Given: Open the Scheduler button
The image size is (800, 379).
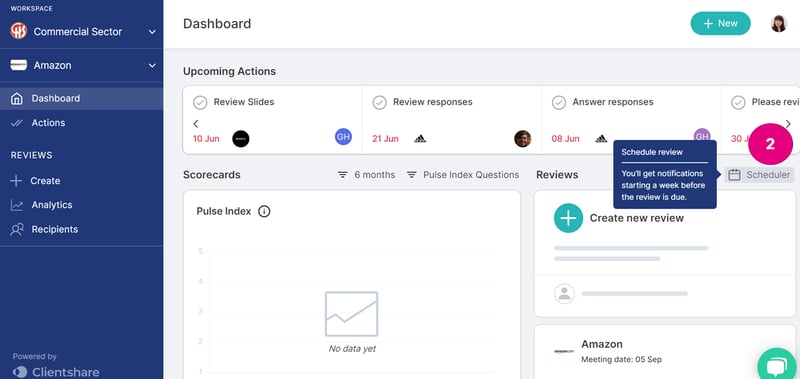Looking at the screenshot, I should pyautogui.click(x=759, y=175).
